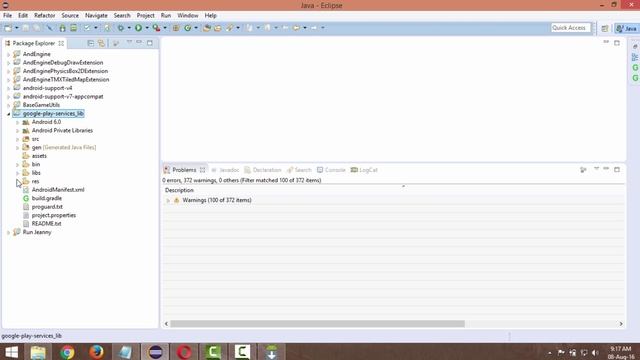Open the Edit menu
640x360 pixels.
23,16
